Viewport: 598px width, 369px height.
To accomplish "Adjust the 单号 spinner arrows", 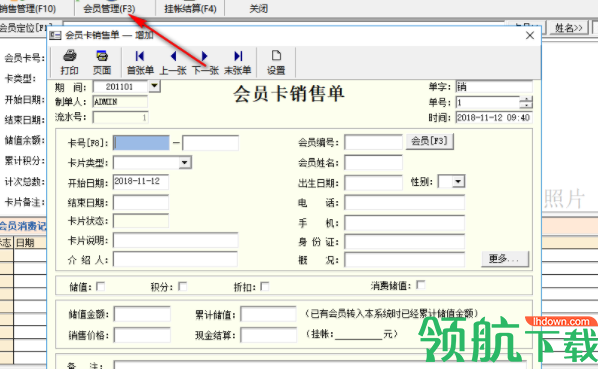I will tap(526, 102).
